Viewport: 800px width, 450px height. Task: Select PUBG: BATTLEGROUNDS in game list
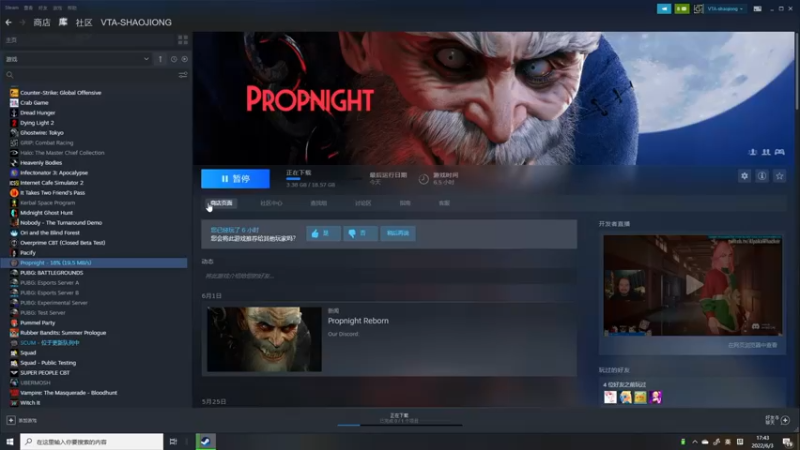click(x=52, y=273)
